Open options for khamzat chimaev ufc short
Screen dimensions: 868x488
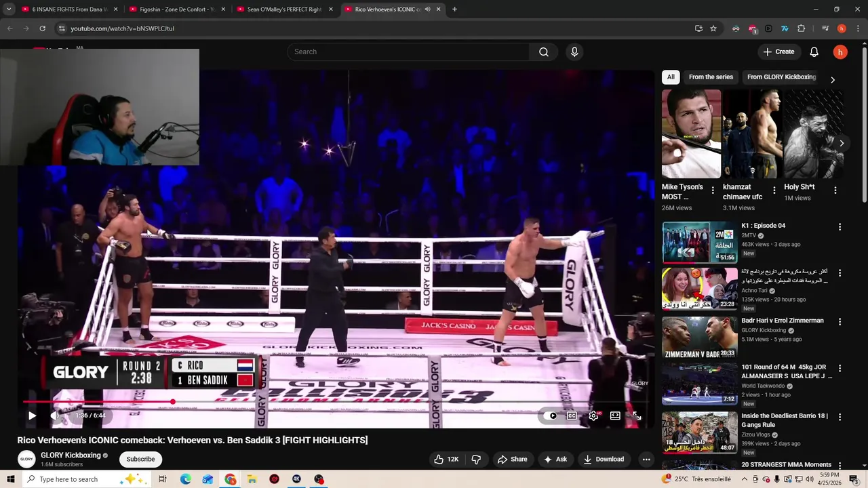[x=774, y=190]
